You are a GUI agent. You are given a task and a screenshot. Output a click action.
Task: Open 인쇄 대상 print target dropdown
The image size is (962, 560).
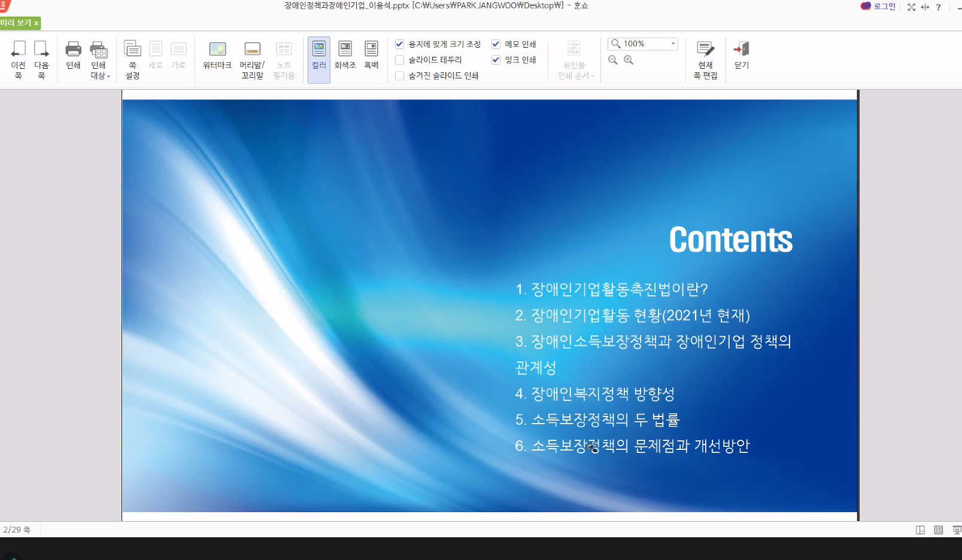(99, 59)
